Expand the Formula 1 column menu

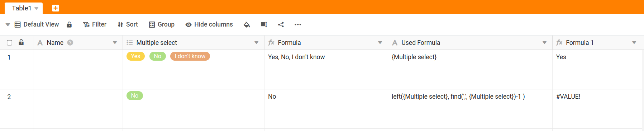634,42
